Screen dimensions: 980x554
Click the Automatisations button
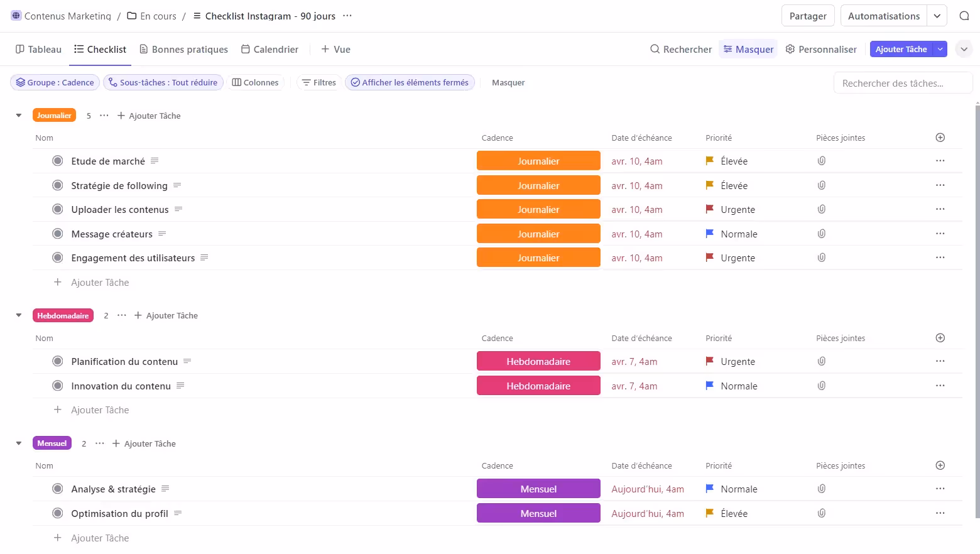pyautogui.click(x=883, y=16)
